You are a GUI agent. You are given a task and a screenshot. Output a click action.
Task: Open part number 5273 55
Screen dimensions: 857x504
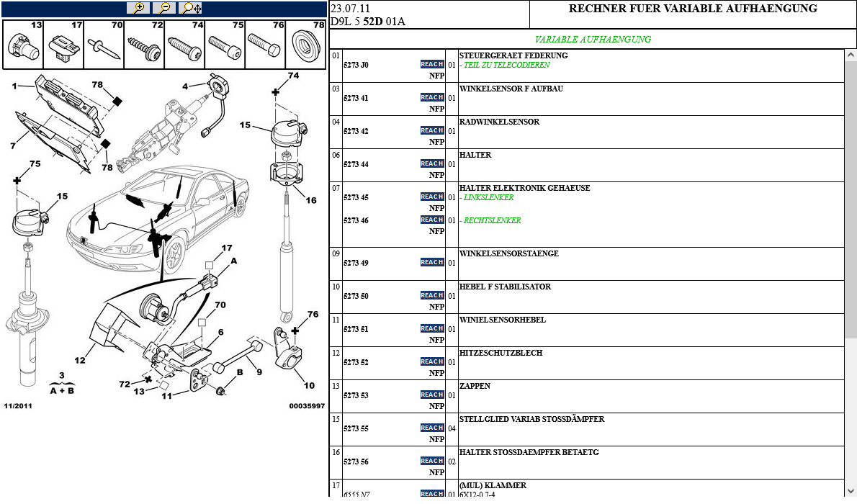tap(356, 428)
